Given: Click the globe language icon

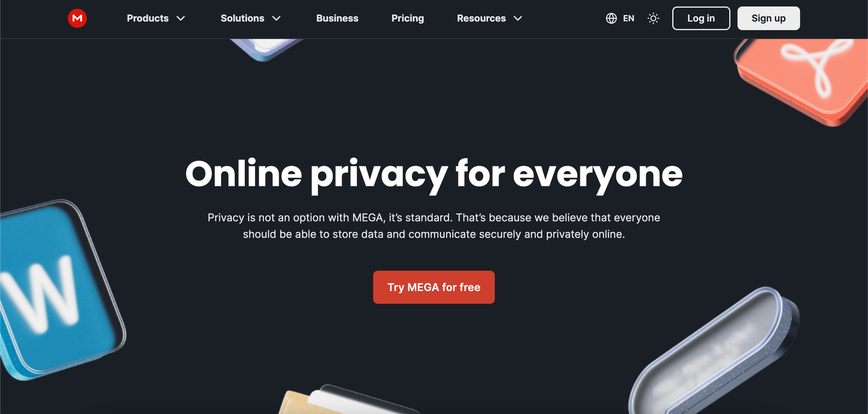Looking at the screenshot, I should [x=611, y=18].
